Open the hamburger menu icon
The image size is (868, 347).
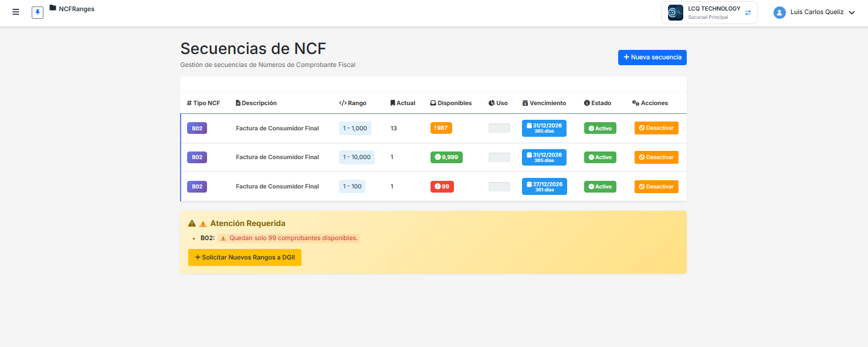15,11
